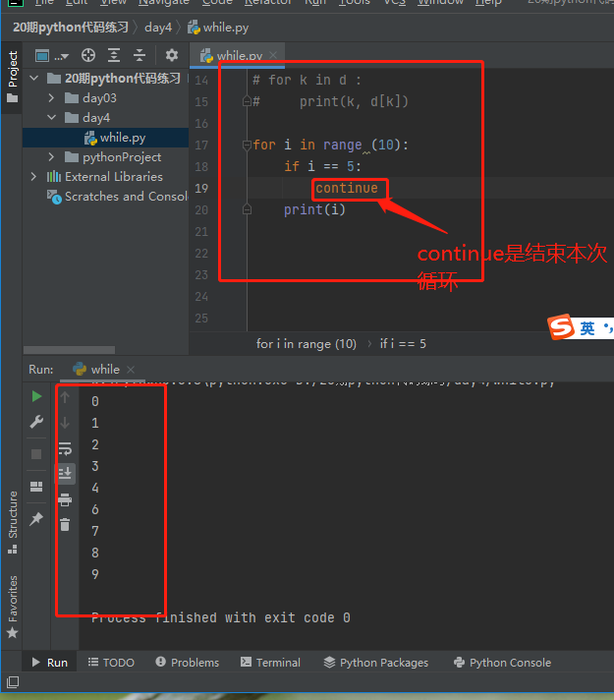The image size is (614, 700).
Task: Click the project tree horizontal scrollbar
Action: [x=69, y=350]
